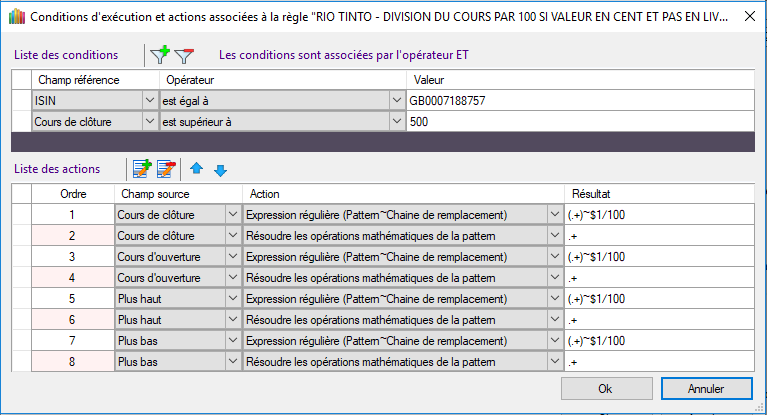767x415 pixels.
Task: Open the ISIN reference field dropdown
Action: [x=150, y=100]
